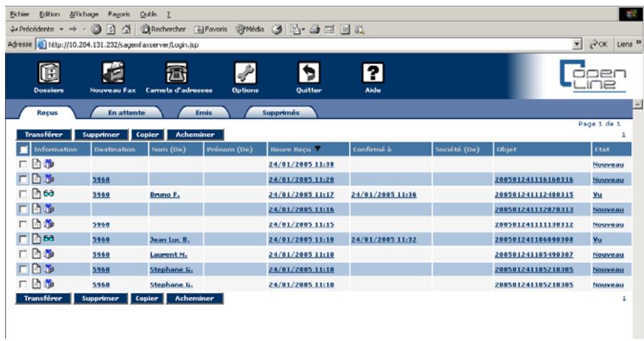Open the Dossiers folders icon
644x341 pixels.
[49, 73]
